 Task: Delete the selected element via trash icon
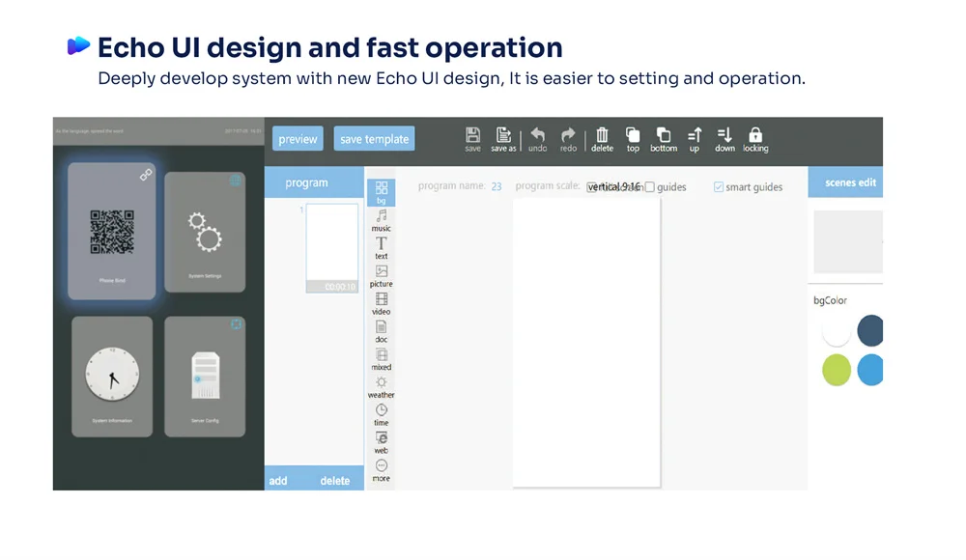602,137
